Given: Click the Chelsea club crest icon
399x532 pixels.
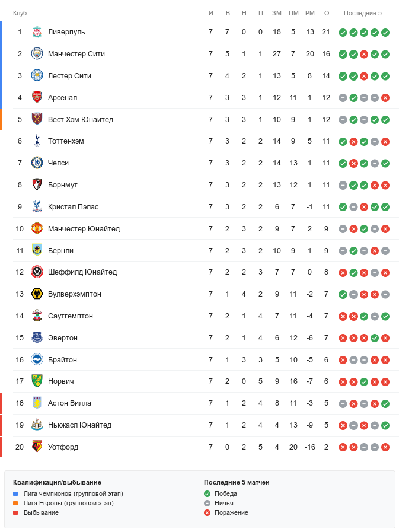Looking at the screenshot, I should pyautogui.click(x=37, y=163).
